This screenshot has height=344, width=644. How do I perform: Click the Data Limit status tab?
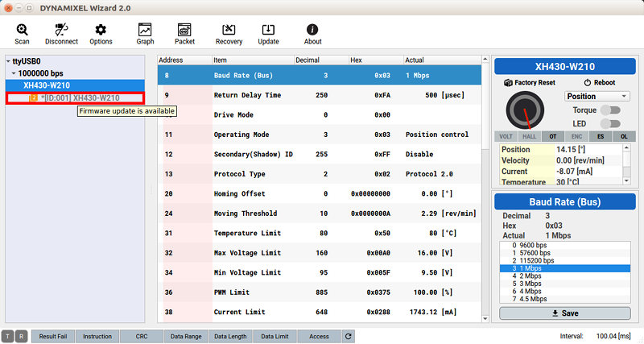(275, 336)
